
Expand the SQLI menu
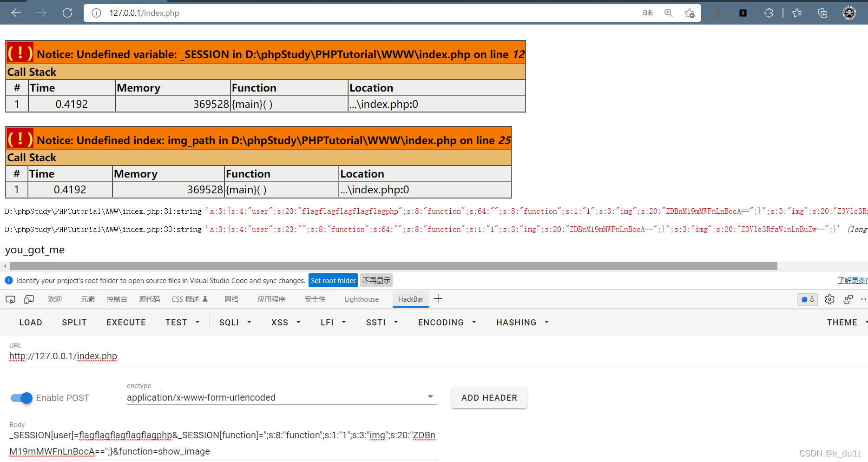pyautogui.click(x=235, y=323)
